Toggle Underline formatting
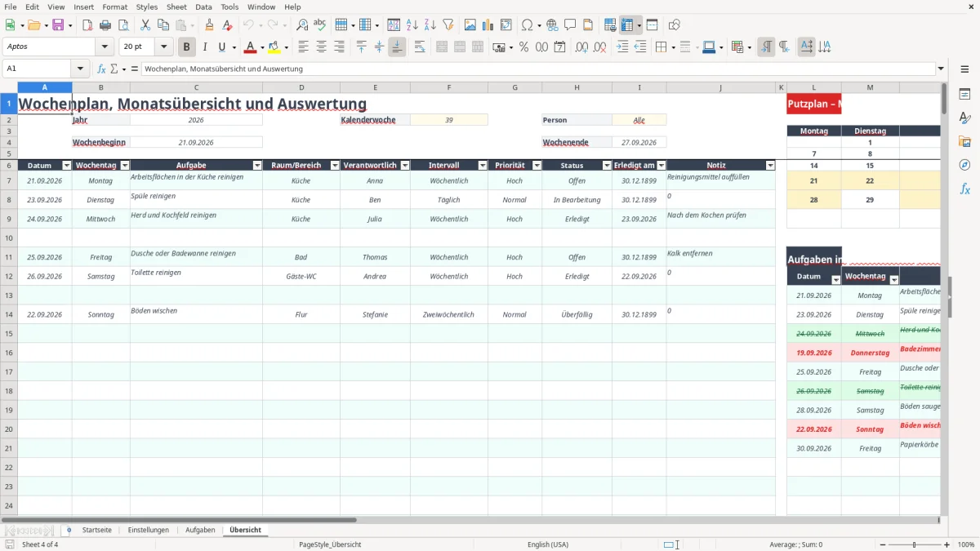The image size is (980, 551). (221, 47)
